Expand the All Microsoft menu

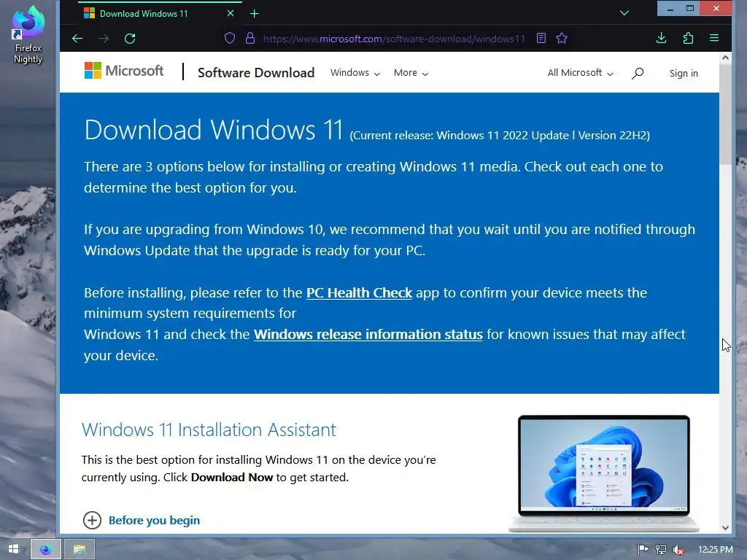point(580,73)
